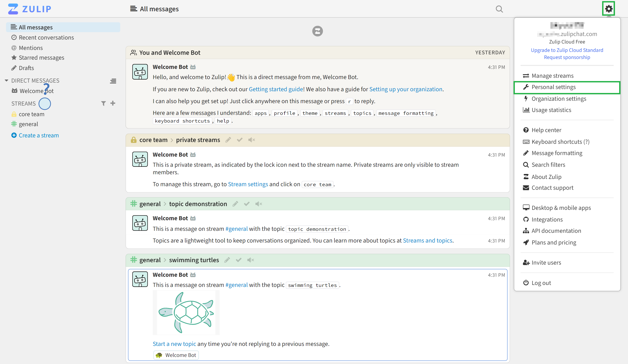
Task: Click Welcome Bot avatar in private streams message
Action: coord(140,159)
